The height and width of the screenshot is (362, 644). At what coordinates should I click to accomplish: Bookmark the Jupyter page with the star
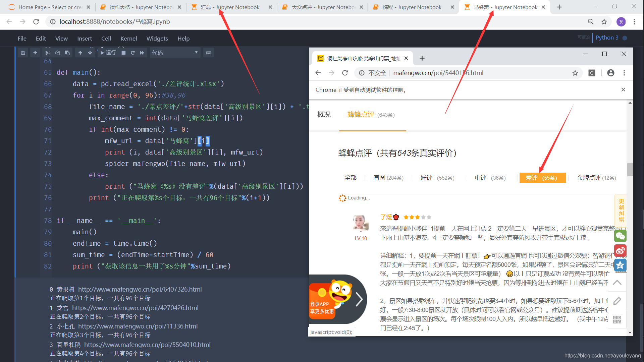pyautogui.click(x=604, y=22)
